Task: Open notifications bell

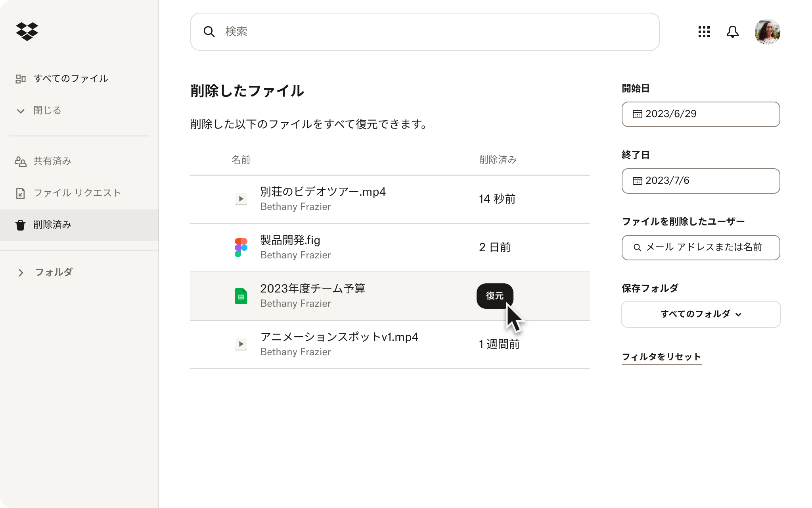Action: 732,32
